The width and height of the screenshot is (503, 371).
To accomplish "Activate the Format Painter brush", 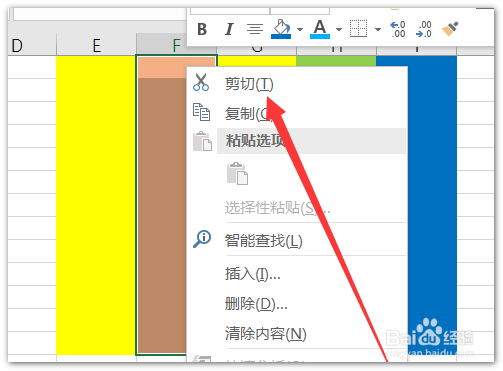I will point(450,29).
